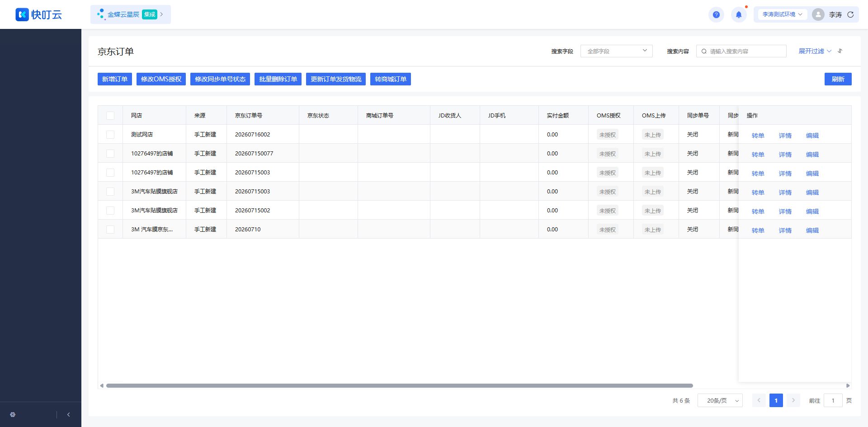Click the table scrollbar left arrow
This screenshot has height=427, width=868.
pos(102,385)
